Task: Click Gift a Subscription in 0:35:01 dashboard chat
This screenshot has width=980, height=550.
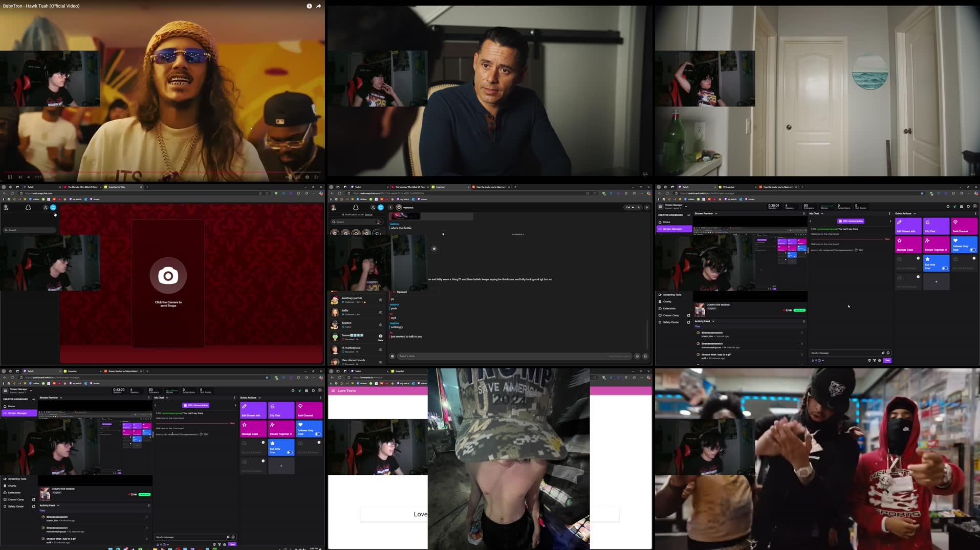Action: (x=851, y=221)
